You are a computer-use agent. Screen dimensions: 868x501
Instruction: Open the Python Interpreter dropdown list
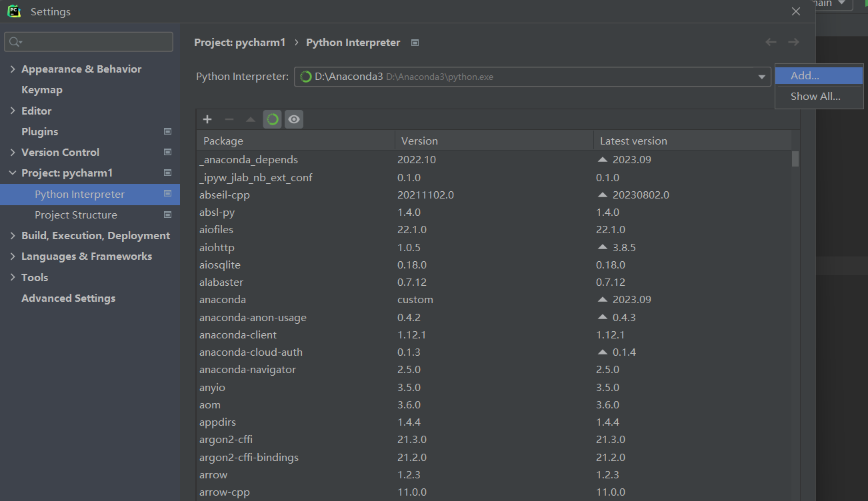coord(761,77)
